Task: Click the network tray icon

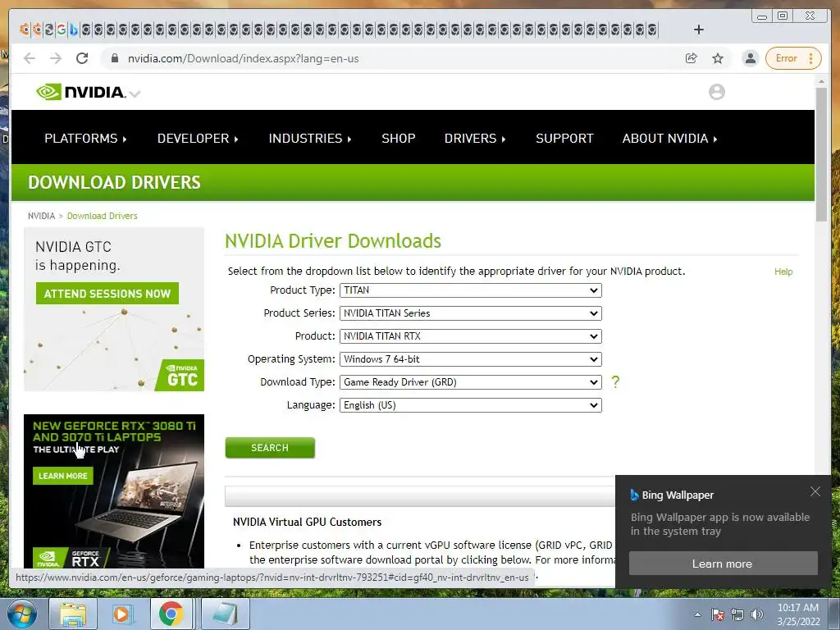Action: (737, 614)
